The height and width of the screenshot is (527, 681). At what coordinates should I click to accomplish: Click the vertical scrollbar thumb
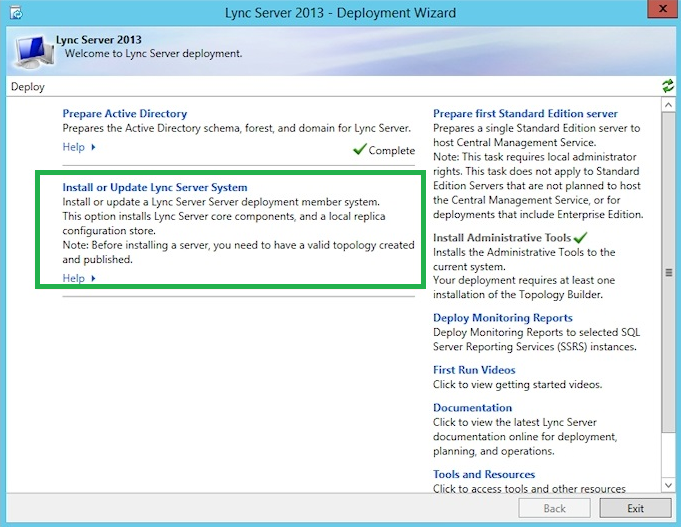tap(668, 272)
